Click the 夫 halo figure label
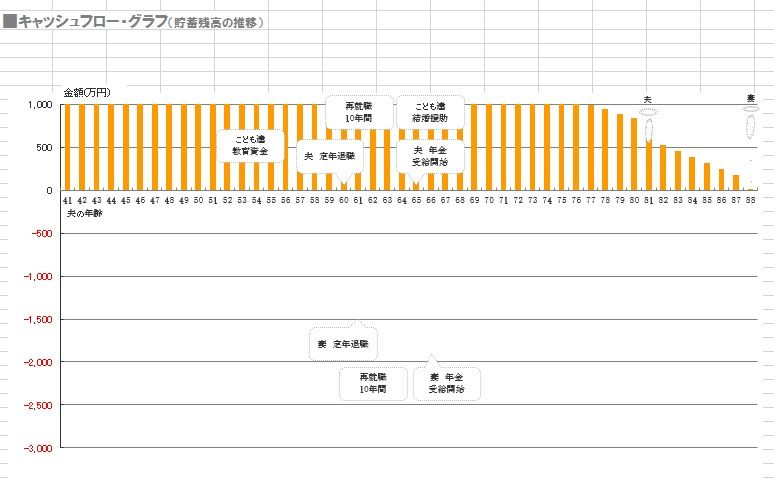This screenshot has height=483, width=774. click(x=648, y=100)
